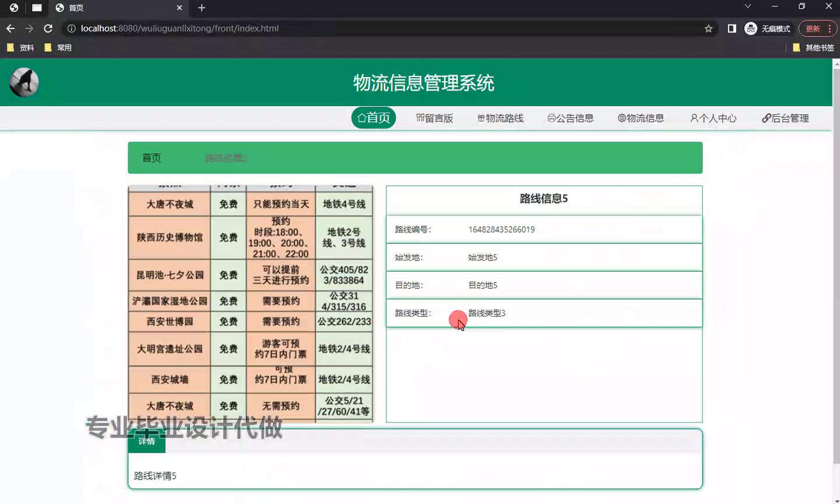Image resolution: width=840 pixels, height=504 pixels.
Task: Open the 资料 bookmark folder
Action: point(20,48)
